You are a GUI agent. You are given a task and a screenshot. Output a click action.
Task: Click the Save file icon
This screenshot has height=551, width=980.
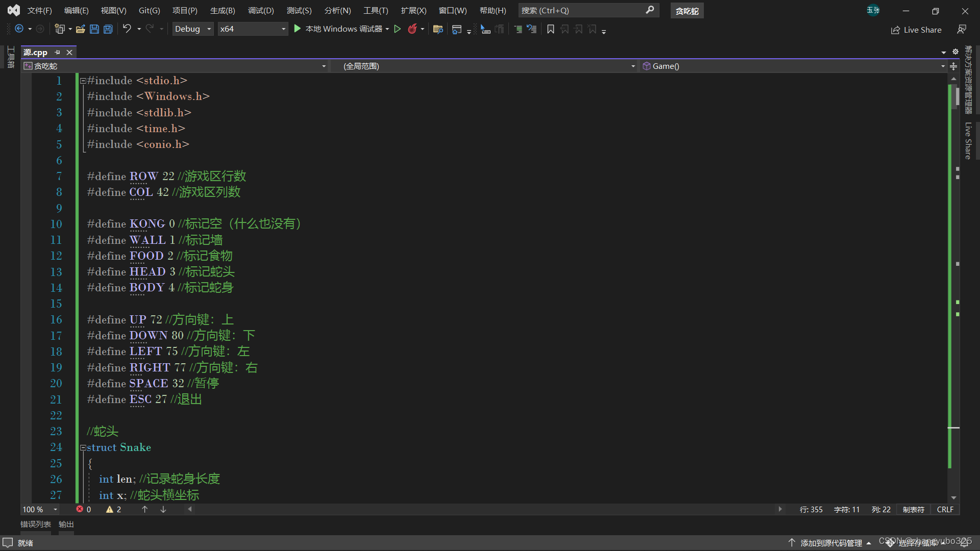coord(94,29)
